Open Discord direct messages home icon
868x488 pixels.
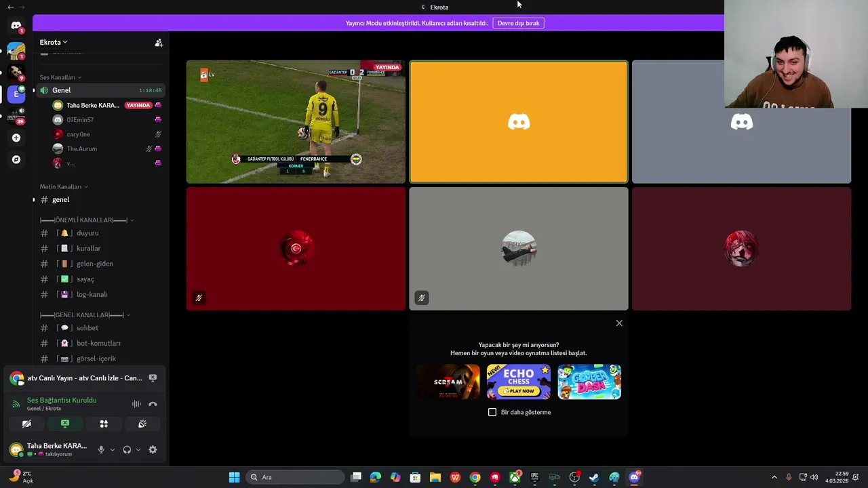pos(16,26)
